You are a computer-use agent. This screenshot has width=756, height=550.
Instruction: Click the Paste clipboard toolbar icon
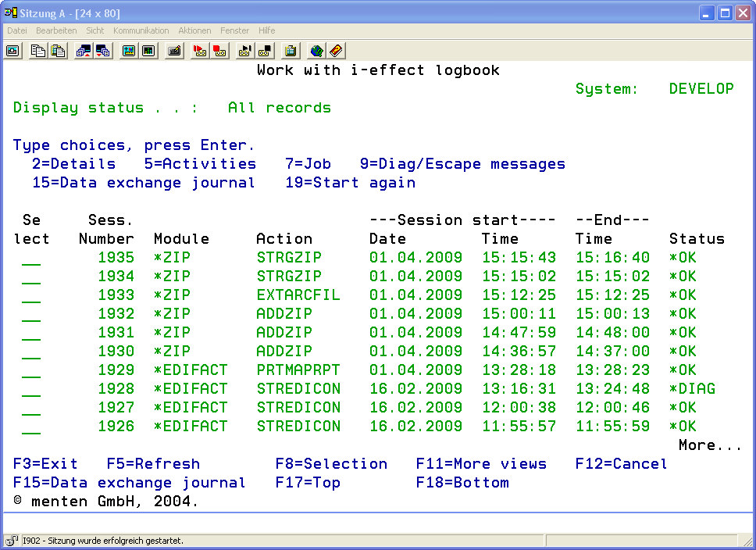click(58, 51)
